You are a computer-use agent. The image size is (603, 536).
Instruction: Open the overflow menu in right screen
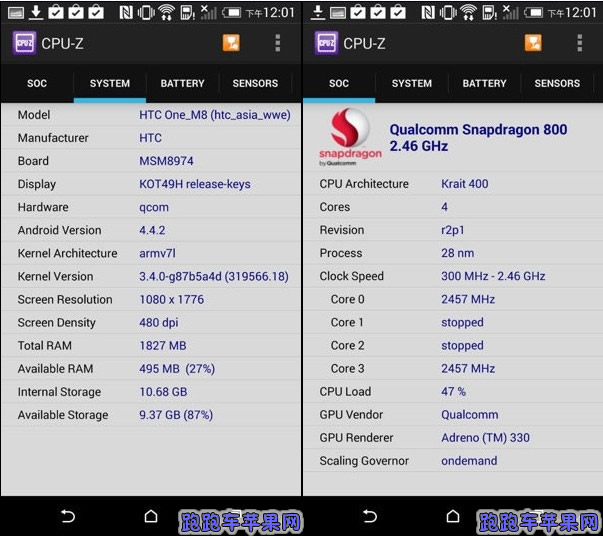point(580,43)
